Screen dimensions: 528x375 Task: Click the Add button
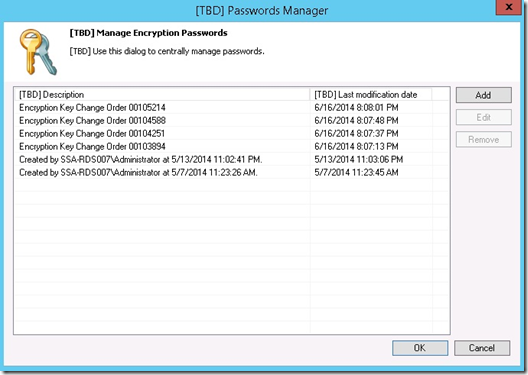point(484,95)
